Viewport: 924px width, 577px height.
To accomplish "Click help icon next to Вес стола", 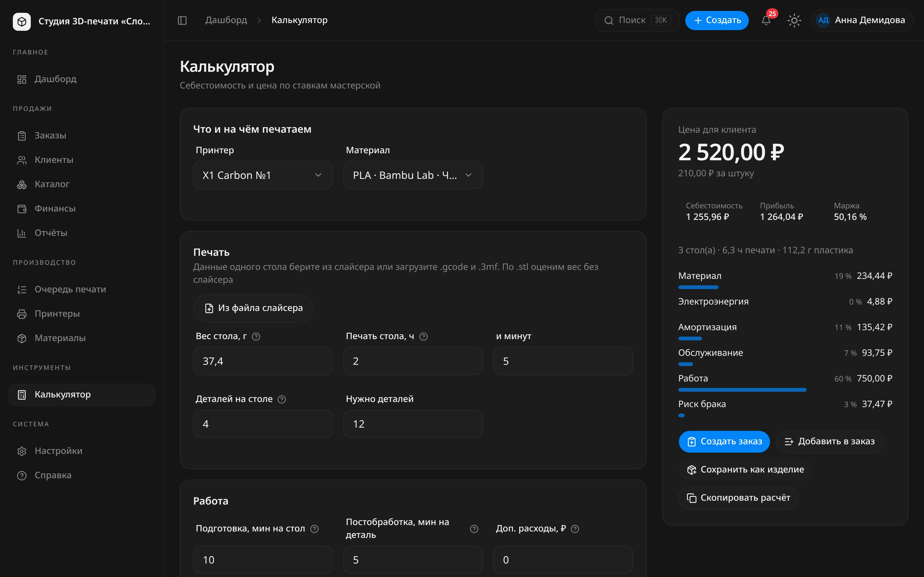I will point(256,337).
